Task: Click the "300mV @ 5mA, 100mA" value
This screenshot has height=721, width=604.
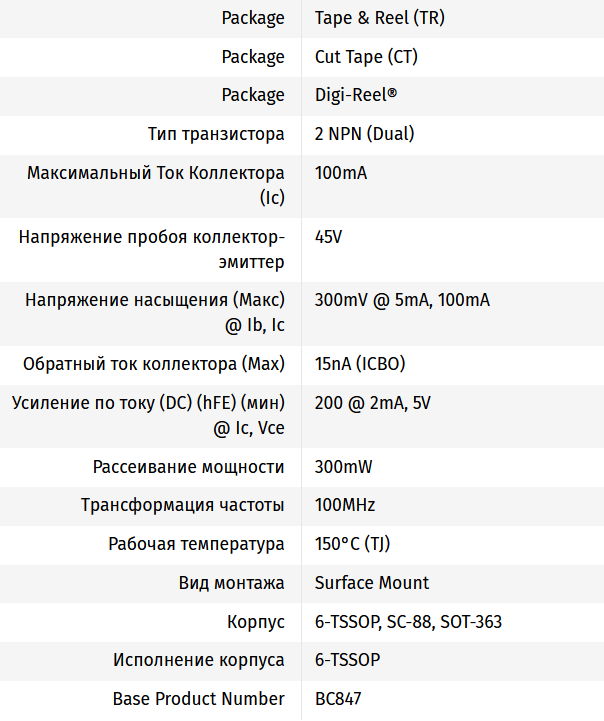Action: [x=402, y=300]
